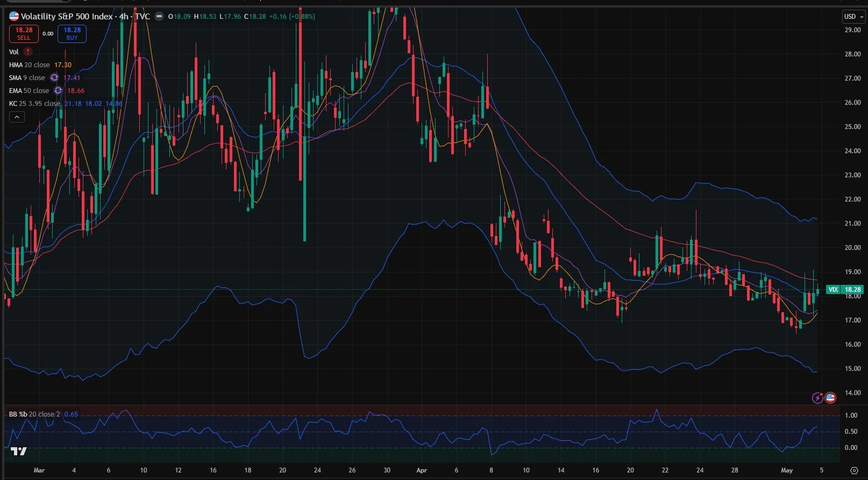This screenshot has width=868, height=480.
Task: Click the US flag economic event marker
Action: click(830, 398)
